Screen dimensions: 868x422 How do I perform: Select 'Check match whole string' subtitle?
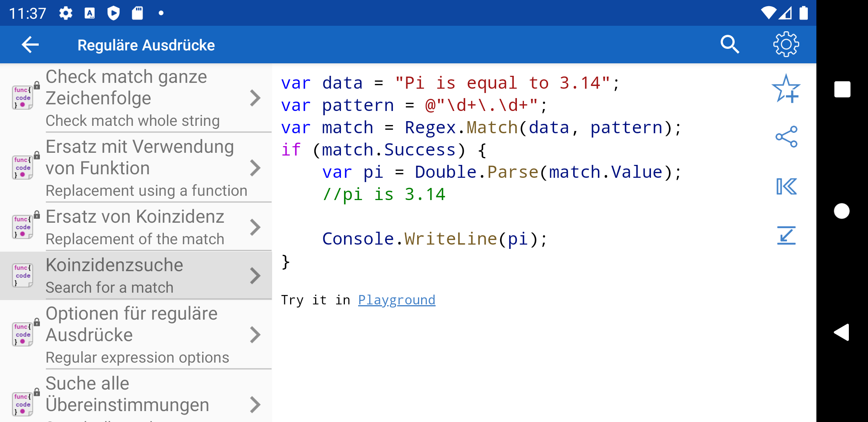point(133,121)
